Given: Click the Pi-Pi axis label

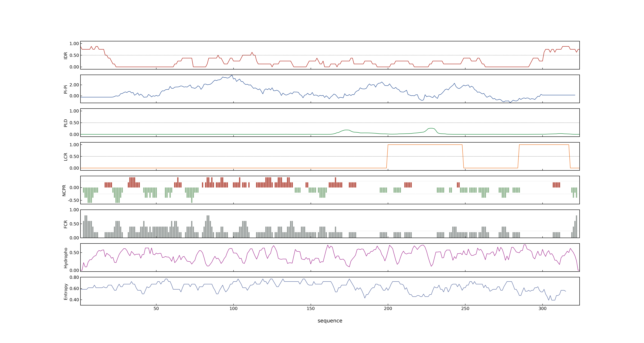Looking at the screenshot, I should click(x=66, y=89).
